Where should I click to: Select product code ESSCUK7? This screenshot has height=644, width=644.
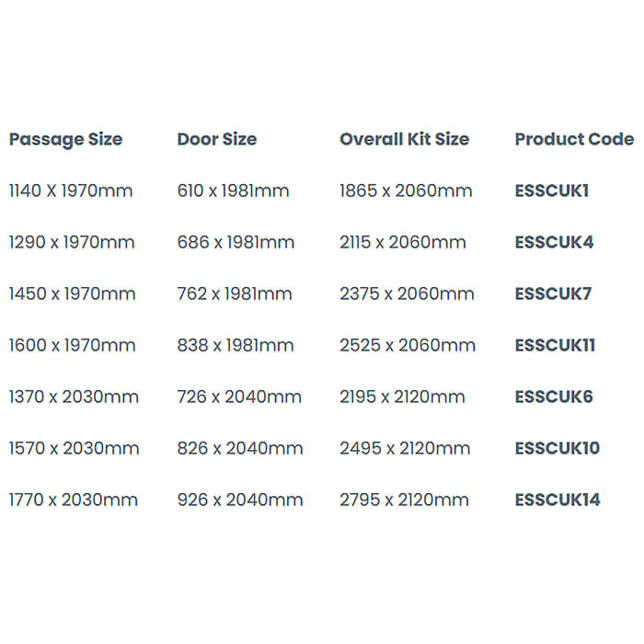[553, 294]
